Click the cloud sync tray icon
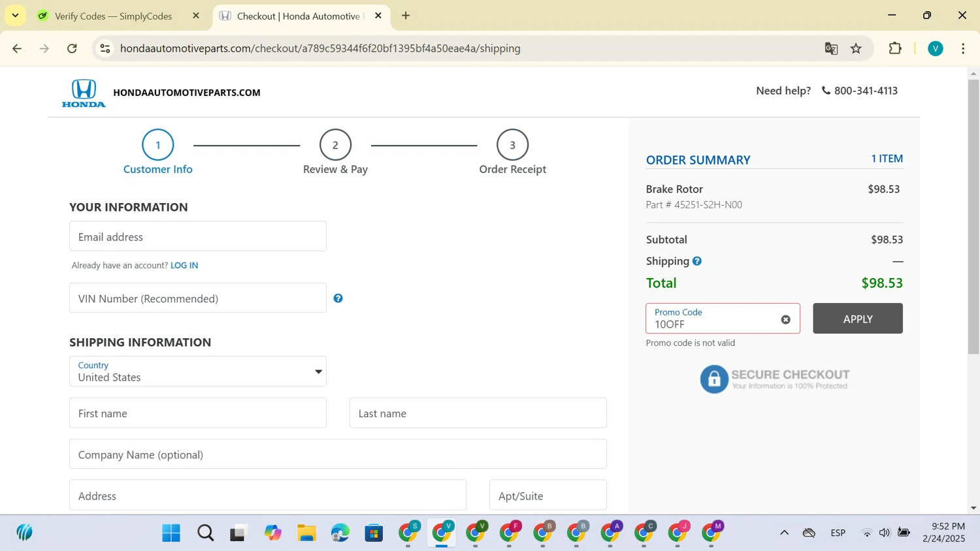 coord(809,533)
